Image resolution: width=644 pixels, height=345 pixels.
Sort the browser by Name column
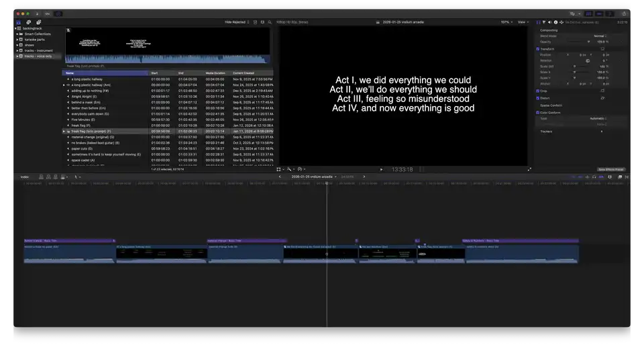pos(105,73)
